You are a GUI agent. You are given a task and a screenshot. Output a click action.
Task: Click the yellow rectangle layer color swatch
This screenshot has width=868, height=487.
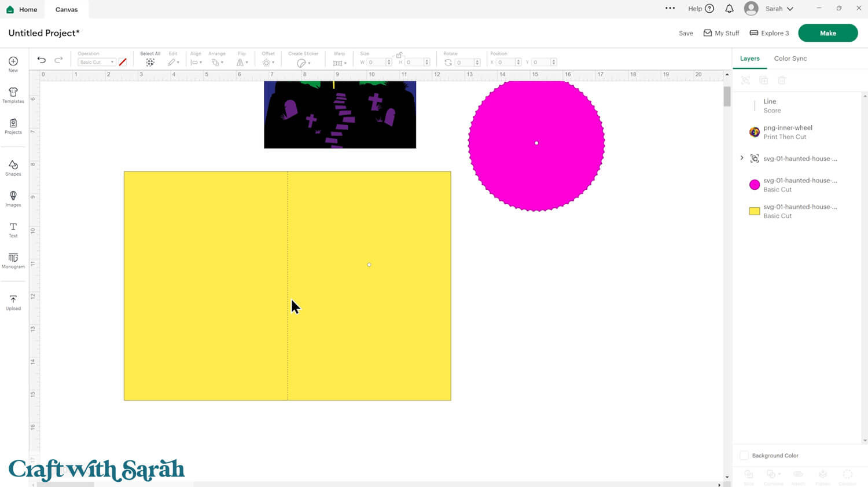[755, 211]
